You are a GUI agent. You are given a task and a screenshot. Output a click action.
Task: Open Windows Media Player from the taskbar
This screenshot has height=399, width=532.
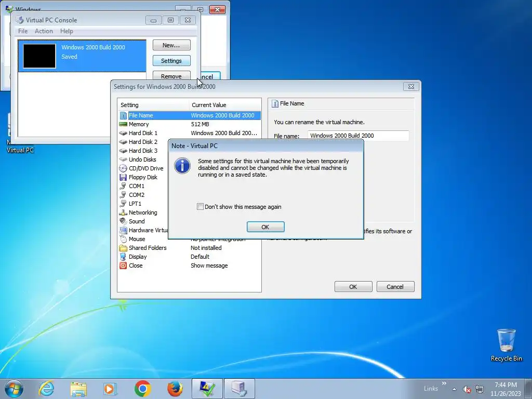[110, 389]
